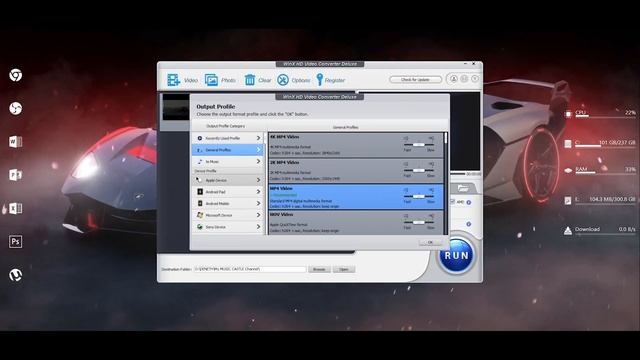Click the C drive usage widget icon
The image size is (640, 360).
tap(568, 144)
